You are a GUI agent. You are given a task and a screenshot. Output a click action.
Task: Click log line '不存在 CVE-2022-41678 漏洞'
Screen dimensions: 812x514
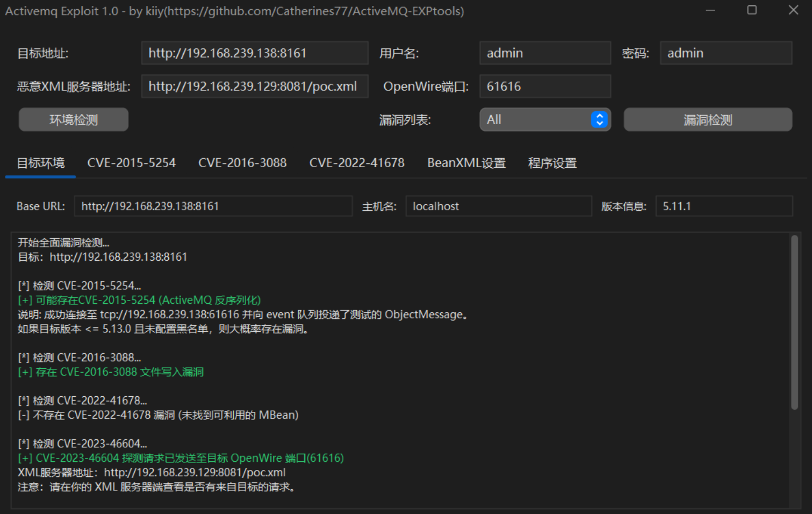(x=158, y=415)
